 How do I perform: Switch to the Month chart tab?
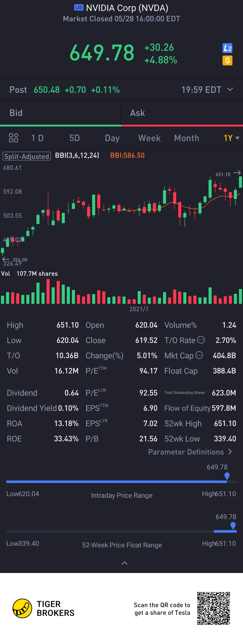pyautogui.click(x=187, y=138)
